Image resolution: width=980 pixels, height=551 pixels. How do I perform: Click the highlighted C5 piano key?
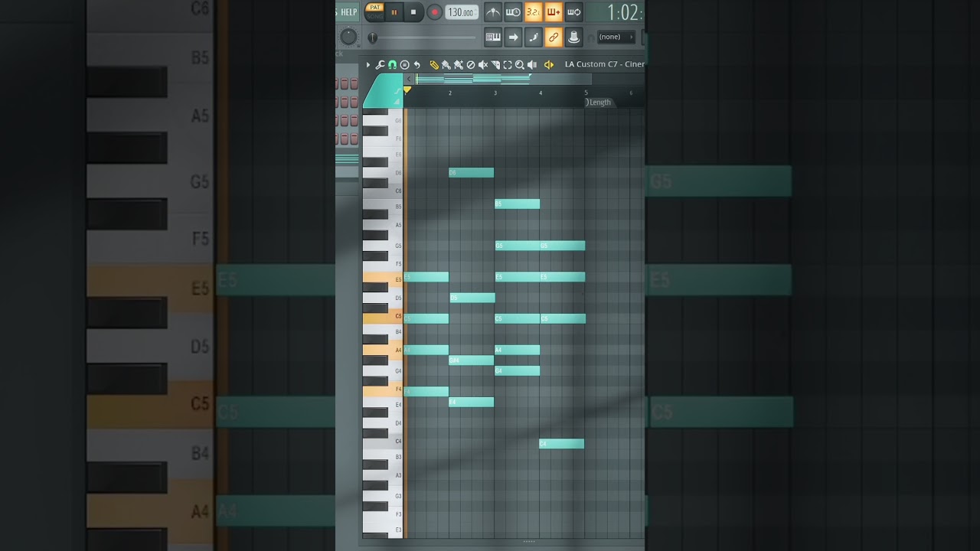coord(383,317)
